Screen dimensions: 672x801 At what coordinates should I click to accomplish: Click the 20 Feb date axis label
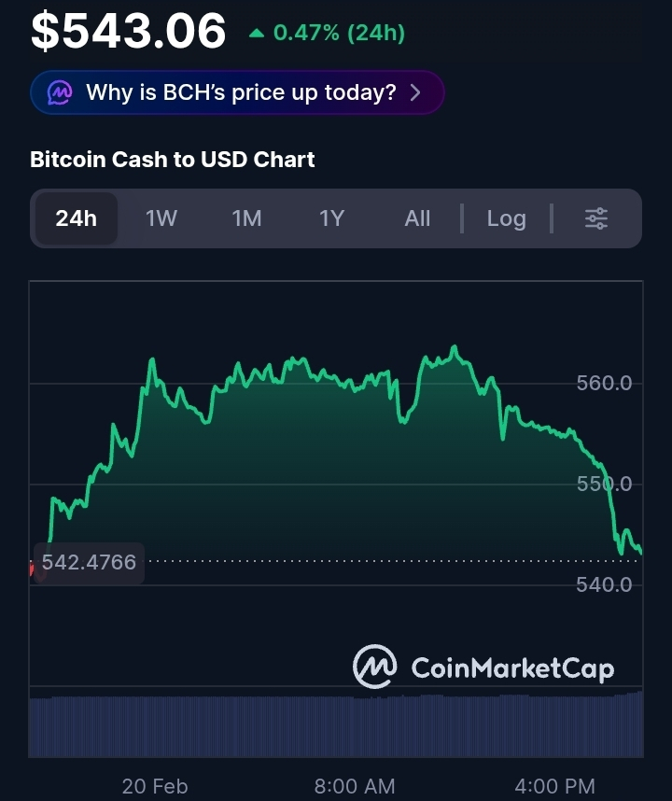click(x=155, y=786)
